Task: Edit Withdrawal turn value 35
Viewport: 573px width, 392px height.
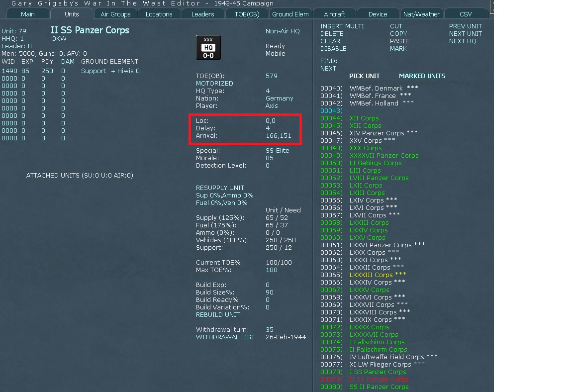Action: pos(269,329)
